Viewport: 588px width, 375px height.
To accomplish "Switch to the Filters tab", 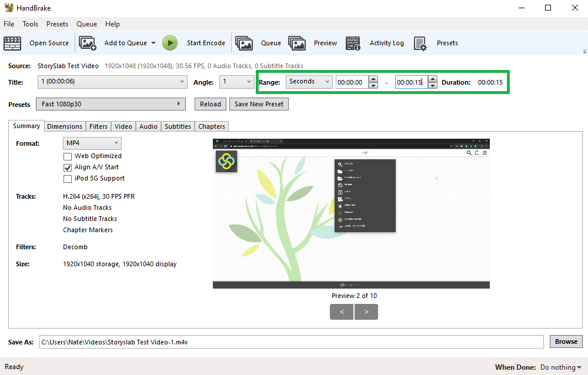I will tap(98, 126).
